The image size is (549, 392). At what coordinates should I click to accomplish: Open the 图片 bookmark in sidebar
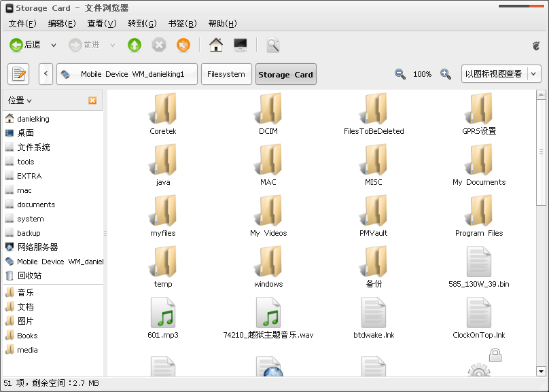(53, 321)
